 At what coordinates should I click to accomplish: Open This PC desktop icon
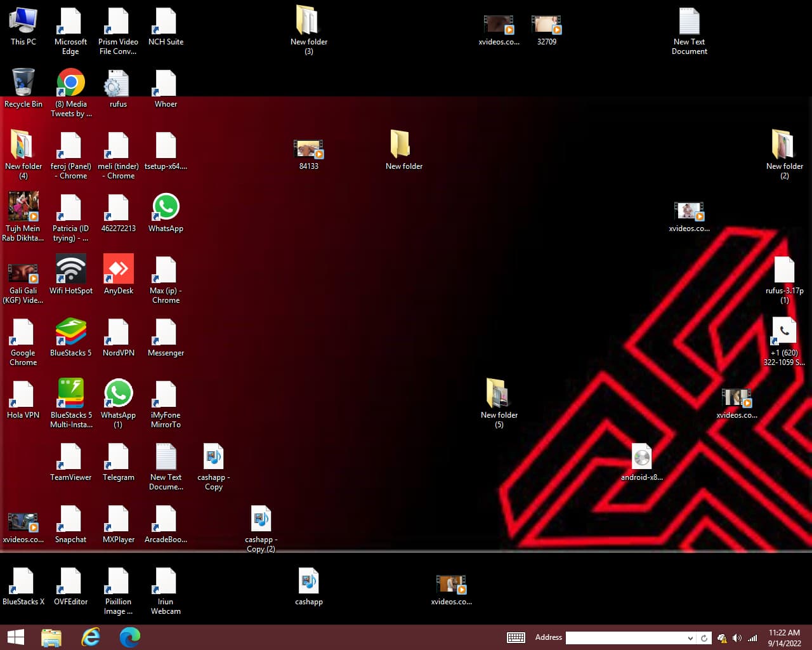tap(23, 27)
